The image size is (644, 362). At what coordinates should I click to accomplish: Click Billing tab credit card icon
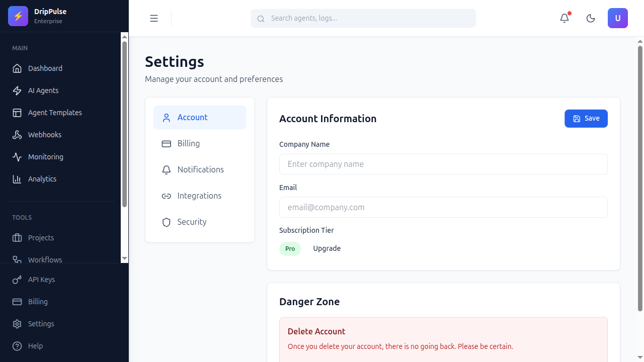tap(167, 144)
